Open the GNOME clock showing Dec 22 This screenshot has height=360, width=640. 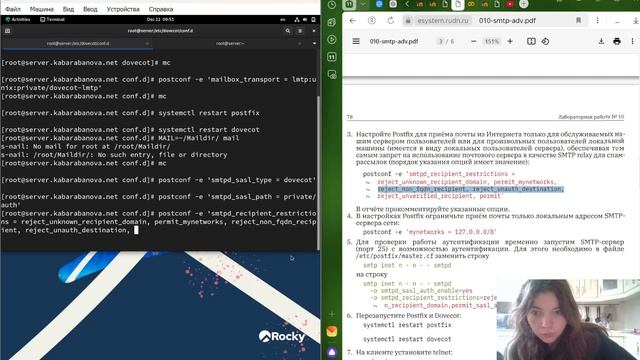point(160,19)
